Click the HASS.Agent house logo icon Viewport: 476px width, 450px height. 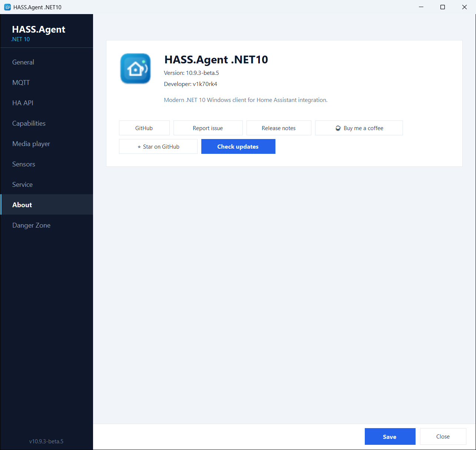[x=135, y=69]
